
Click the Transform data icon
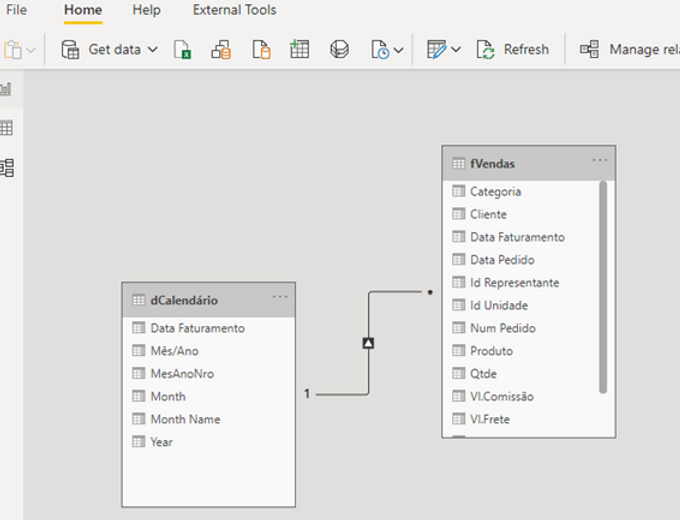(436, 49)
